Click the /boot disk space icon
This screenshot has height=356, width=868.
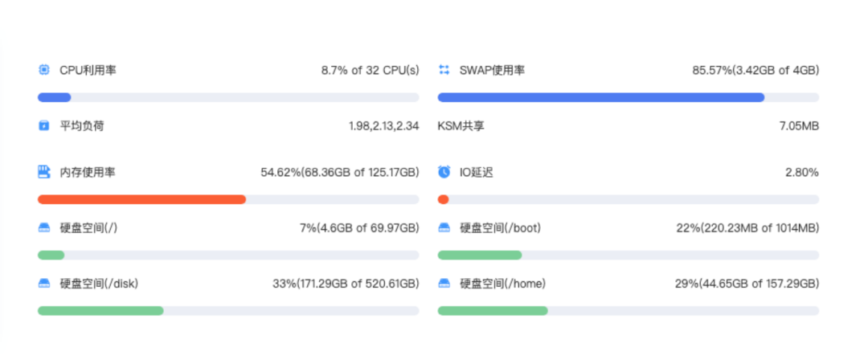tap(444, 228)
